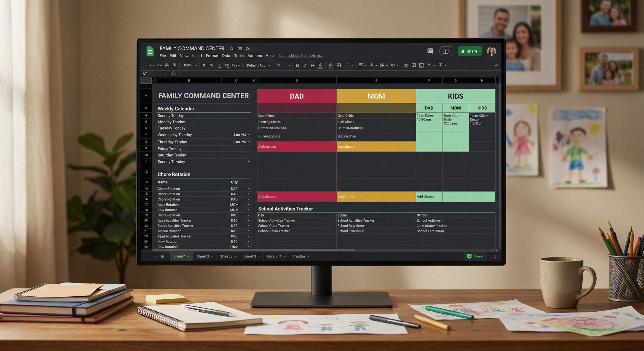Open Wednesday 4:00 PM cell dropdown
The width and height of the screenshot is (644, 351).
click(x=249, y=135)
